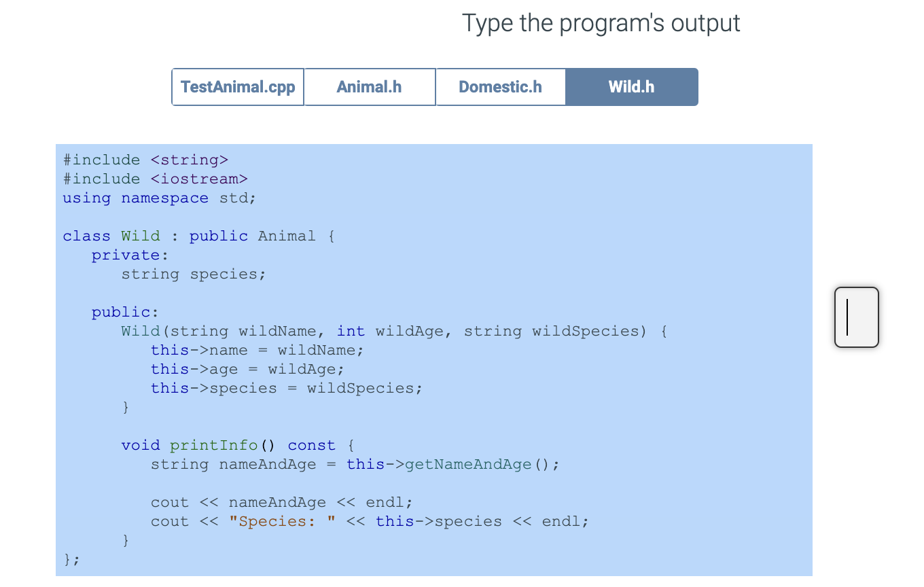Click the #include <iostream> directive
This screenshot has height=587, width=924.
(x=154, y=179)
